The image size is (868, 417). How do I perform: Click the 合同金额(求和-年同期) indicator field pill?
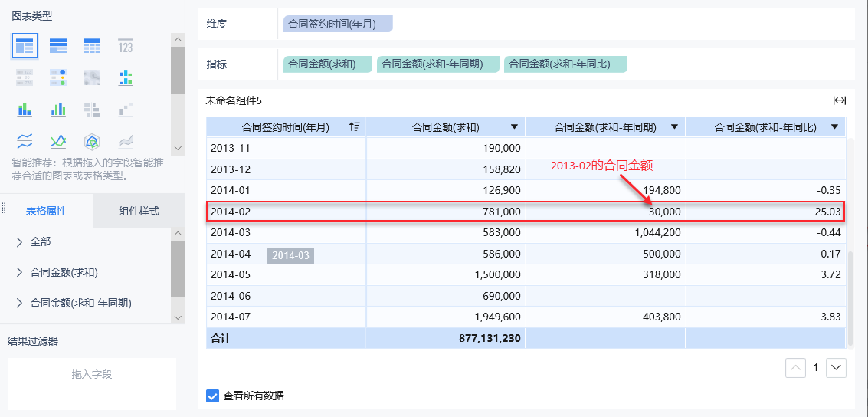[438, 64]
